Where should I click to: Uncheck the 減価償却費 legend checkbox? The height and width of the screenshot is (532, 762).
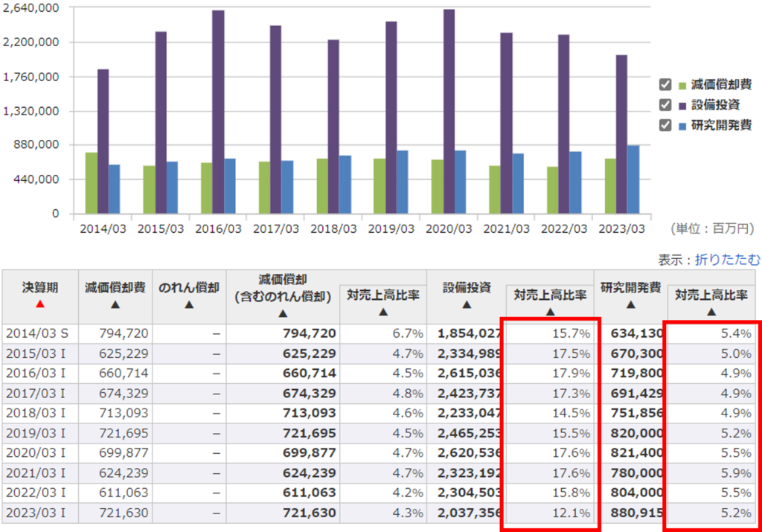tap(666, 85)
